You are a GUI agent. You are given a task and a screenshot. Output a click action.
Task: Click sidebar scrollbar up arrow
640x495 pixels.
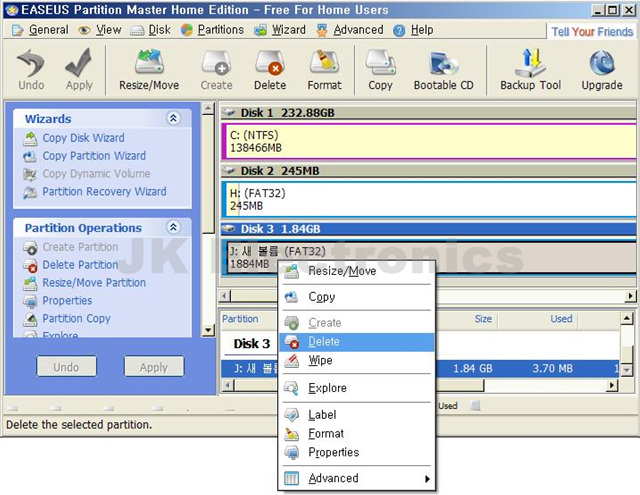click(208, 109)
